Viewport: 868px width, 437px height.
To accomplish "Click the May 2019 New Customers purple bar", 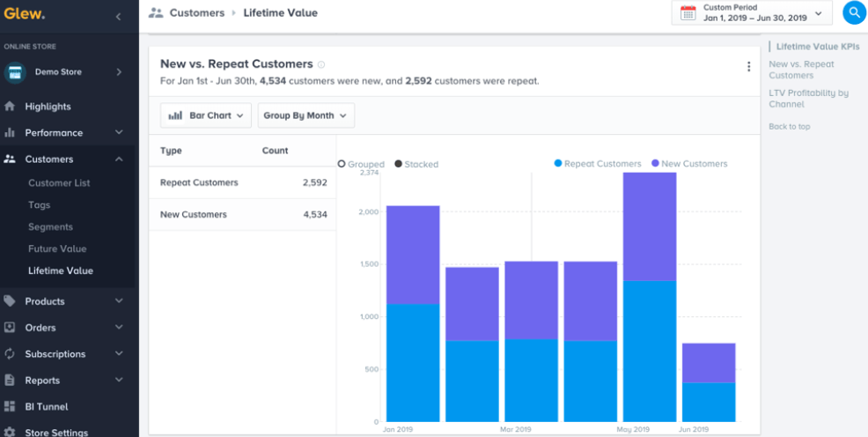I will pos(650,226).
